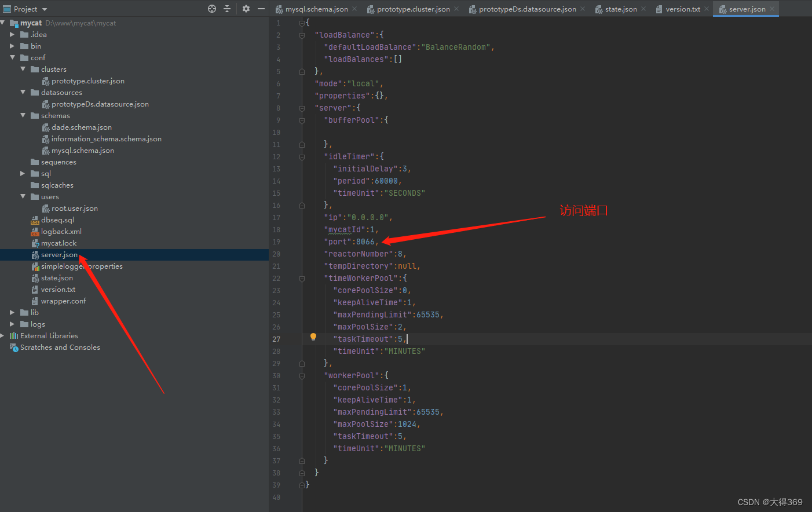Hide the Project panel with minimize icon
This screenshot has width=812, height=512.
(261, 9)
